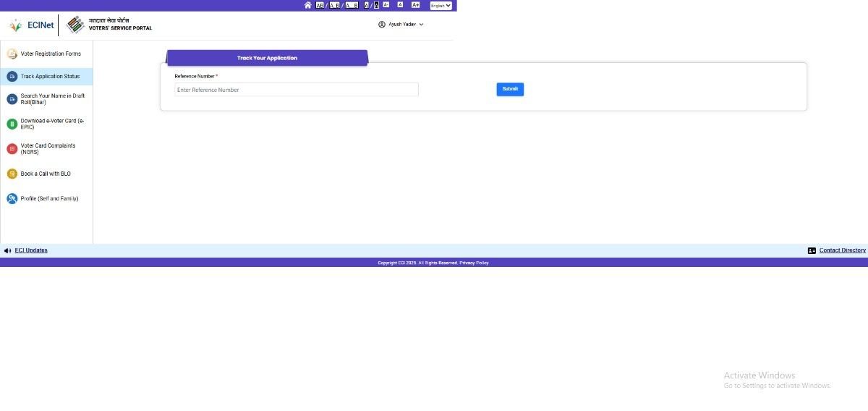Click the Voter Registration Forms sidebar icon
Screen dimensions: 868x411
(12, 54)
